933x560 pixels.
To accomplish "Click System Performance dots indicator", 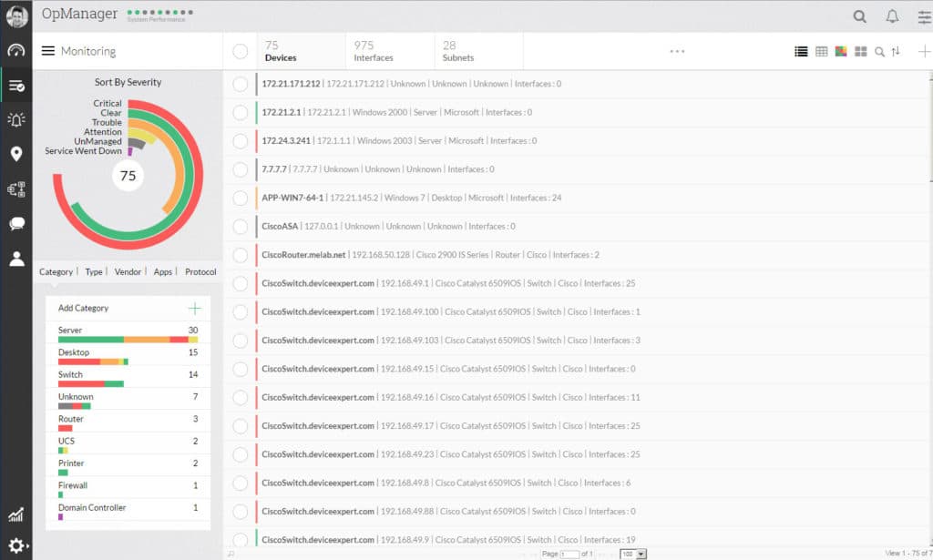I will (159, 13).
